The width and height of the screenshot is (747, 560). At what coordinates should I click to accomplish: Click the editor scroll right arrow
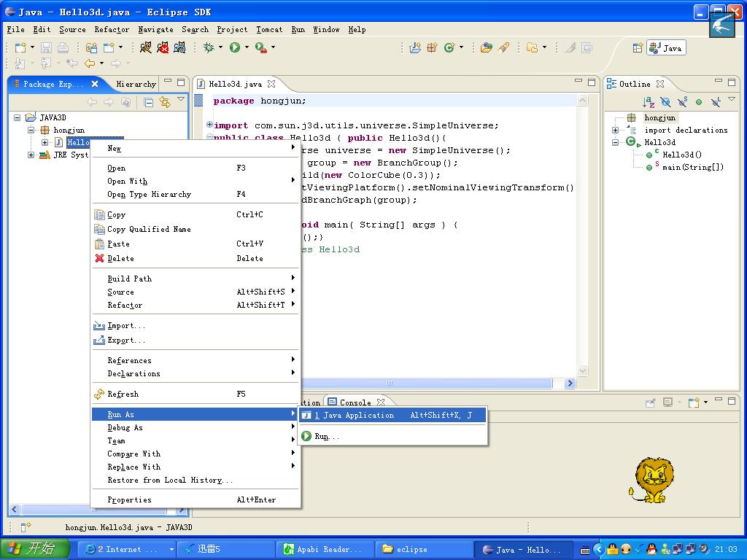click(570, 383)
